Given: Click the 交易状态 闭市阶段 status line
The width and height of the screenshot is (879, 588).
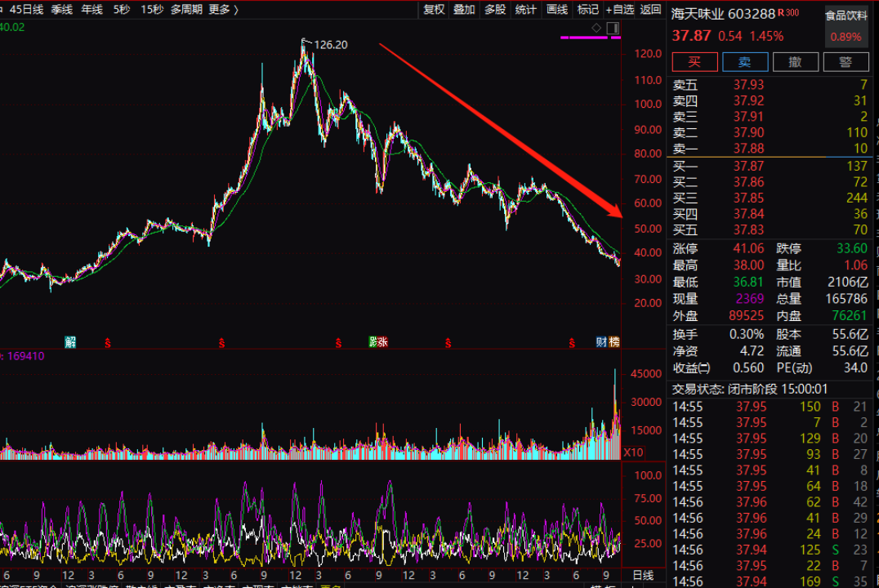Looking at the screenshot, I should [749, 389].
